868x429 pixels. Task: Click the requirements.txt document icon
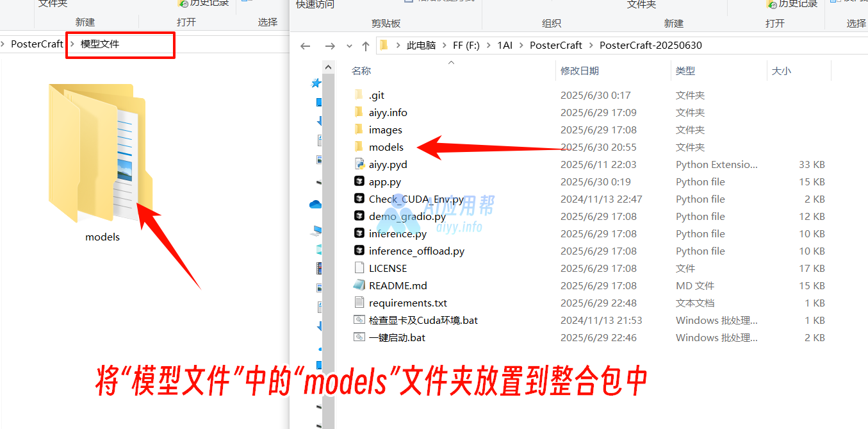coord(359,303)
